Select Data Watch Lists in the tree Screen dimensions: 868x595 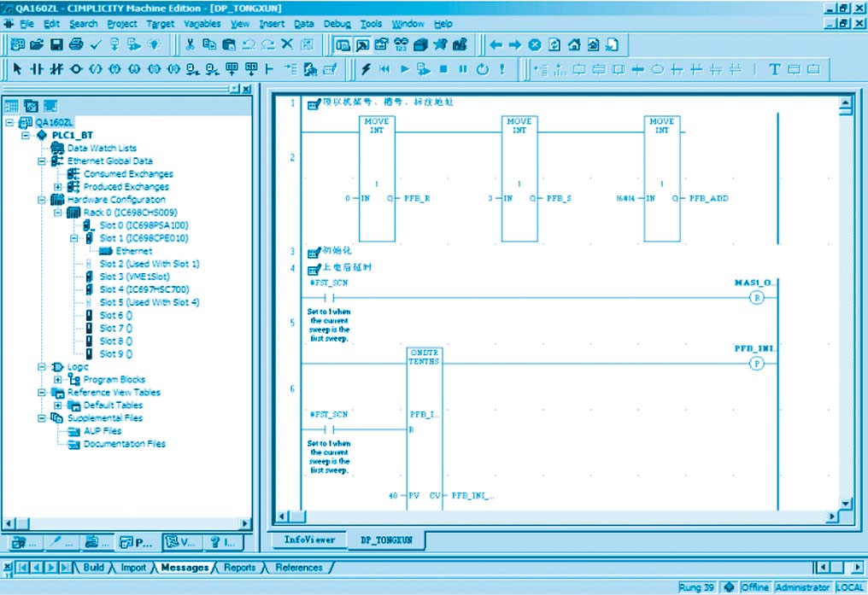tap(102, 149)
